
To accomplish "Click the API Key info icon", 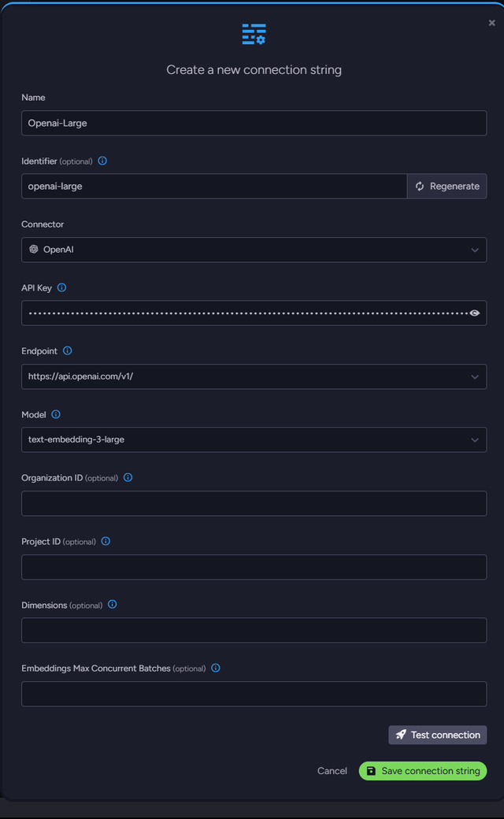I will [x=62, y=287].
